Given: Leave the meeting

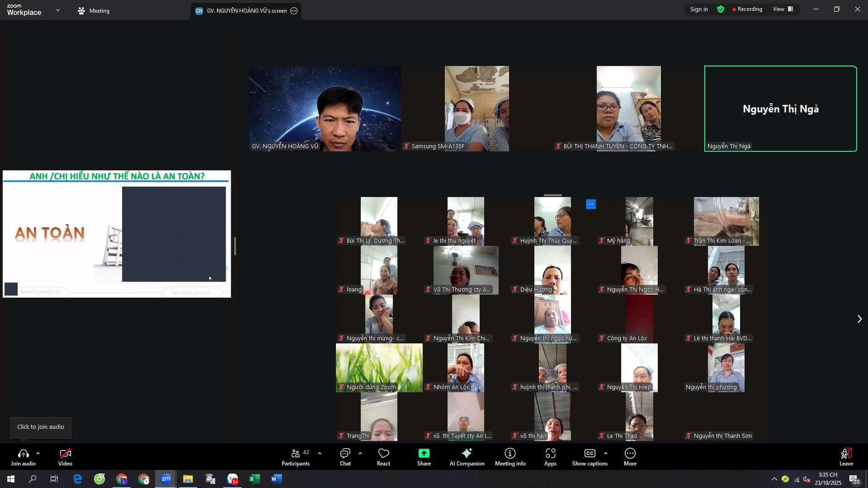Looking at the screenshot, I should pyautogui.click(x=846, y=457).
